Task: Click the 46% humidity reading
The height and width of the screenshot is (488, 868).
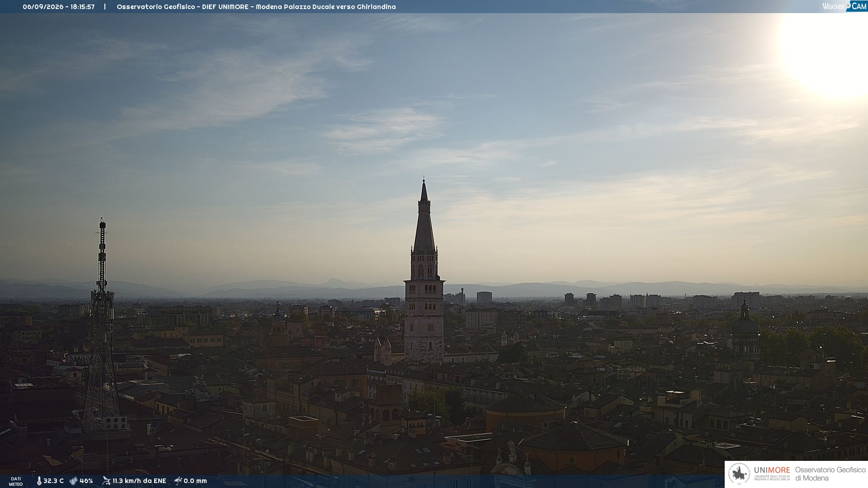Action: tap(86, 481)
